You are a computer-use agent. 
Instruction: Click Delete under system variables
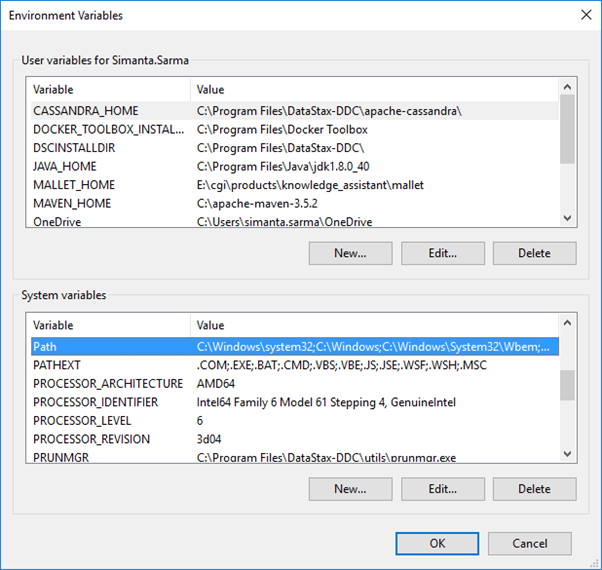coord(534,489)
